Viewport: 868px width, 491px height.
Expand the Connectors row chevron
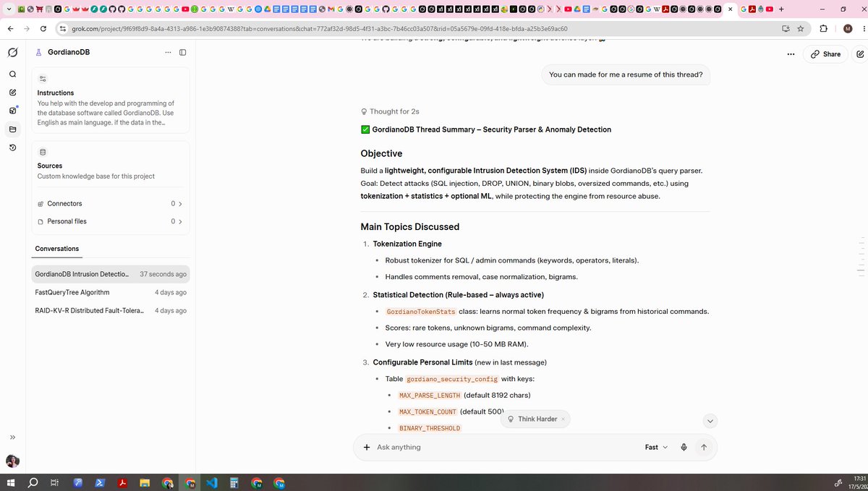[180, 204]
